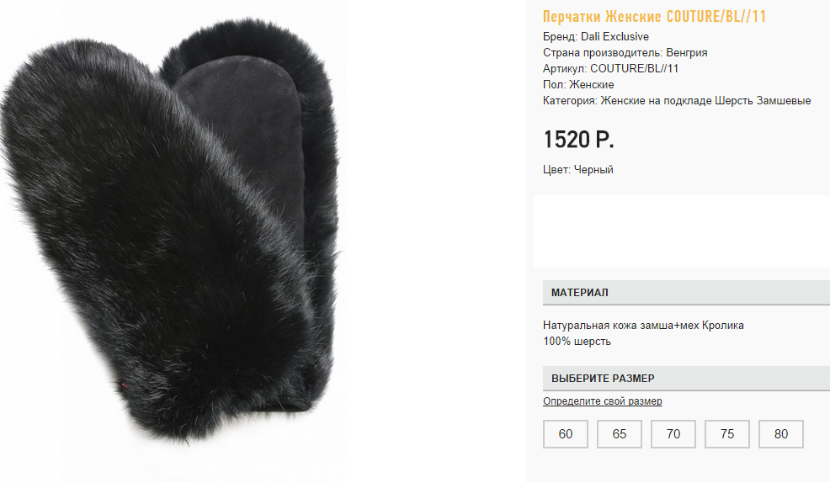Viewport: 830px width, 504px height.
Task: Click the 'Пол: Женские' line
Action: pyautogui.click(x=578, y=85)
